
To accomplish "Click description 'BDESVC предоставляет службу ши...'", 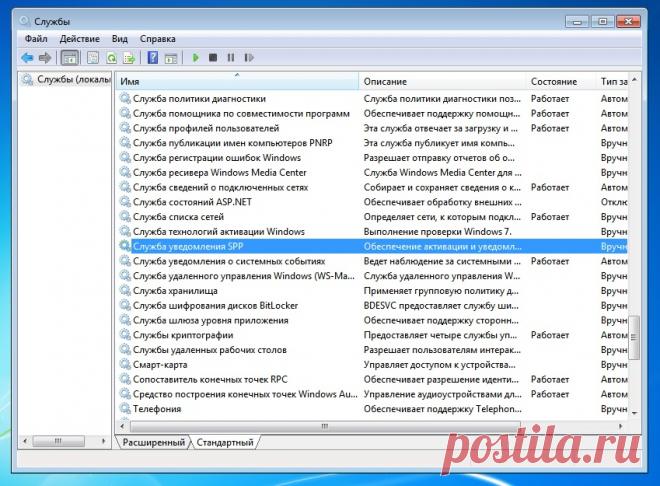I will [x=441, y=305].
